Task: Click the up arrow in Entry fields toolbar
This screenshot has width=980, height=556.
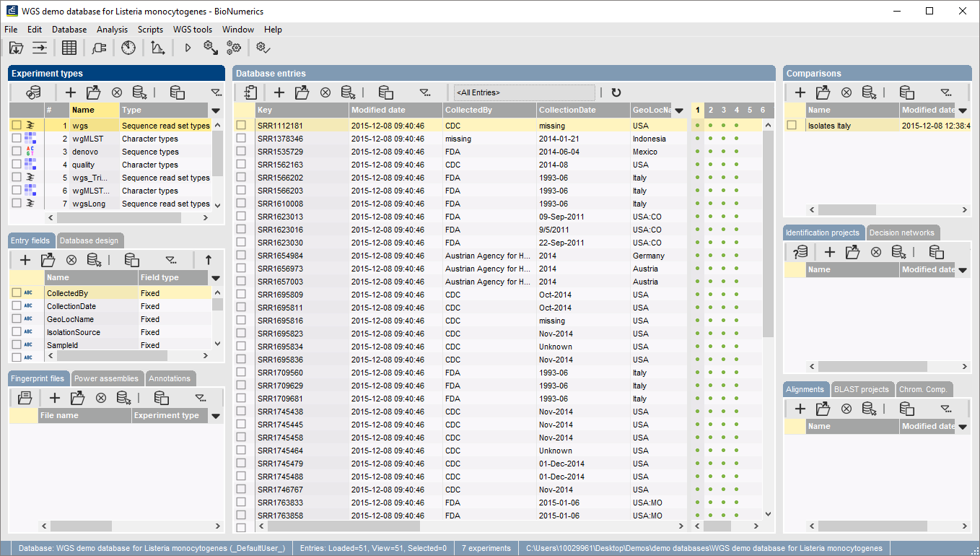Action: pyautogui.click(x=209, y=260)
